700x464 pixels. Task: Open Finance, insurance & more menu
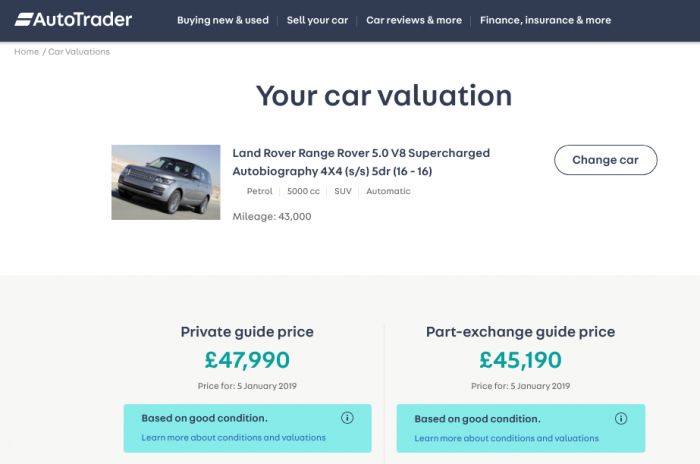point(546,20)
